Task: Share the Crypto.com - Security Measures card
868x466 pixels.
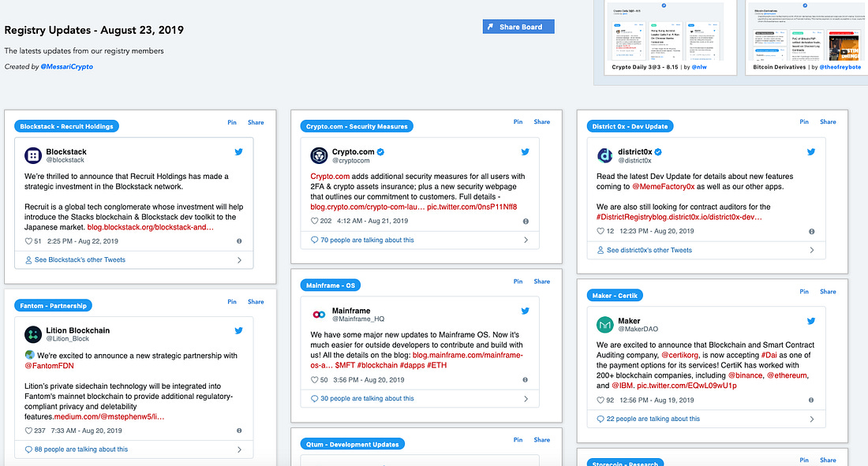Action: (542, 121)
